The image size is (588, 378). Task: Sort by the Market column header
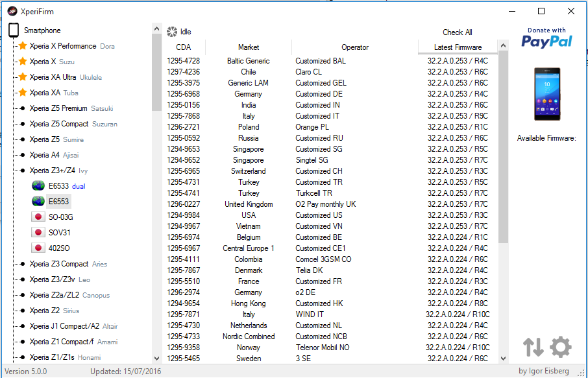(x=249, y=47)
